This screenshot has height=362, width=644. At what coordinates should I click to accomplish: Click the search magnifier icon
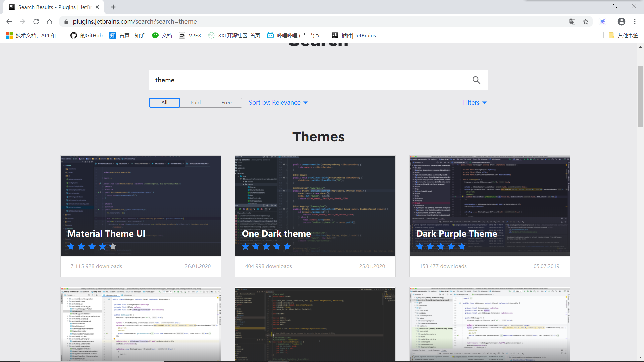coord(476,80)
